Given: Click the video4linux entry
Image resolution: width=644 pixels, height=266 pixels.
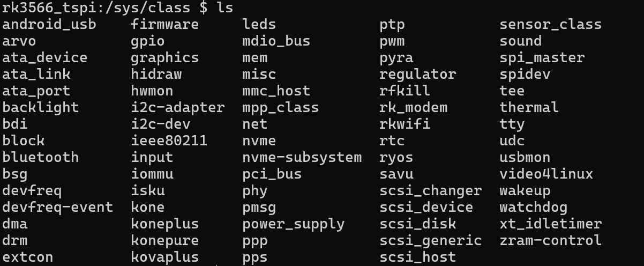Looking at the screenshot, I should tap(546, 174).
